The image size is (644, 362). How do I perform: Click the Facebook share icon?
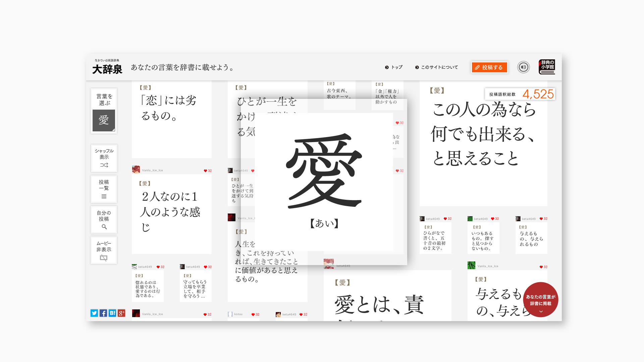[103, 313]
